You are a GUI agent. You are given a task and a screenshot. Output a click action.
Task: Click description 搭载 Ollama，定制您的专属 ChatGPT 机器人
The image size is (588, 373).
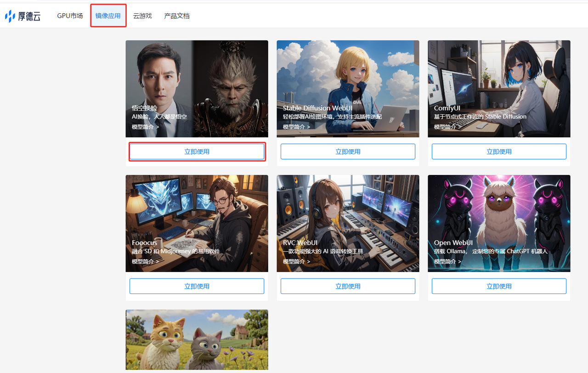[x=491, y=251]
